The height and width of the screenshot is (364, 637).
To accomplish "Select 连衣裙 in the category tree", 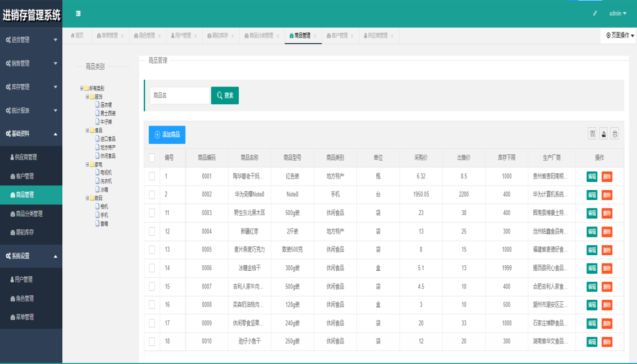I will click(x=106, y=105).
